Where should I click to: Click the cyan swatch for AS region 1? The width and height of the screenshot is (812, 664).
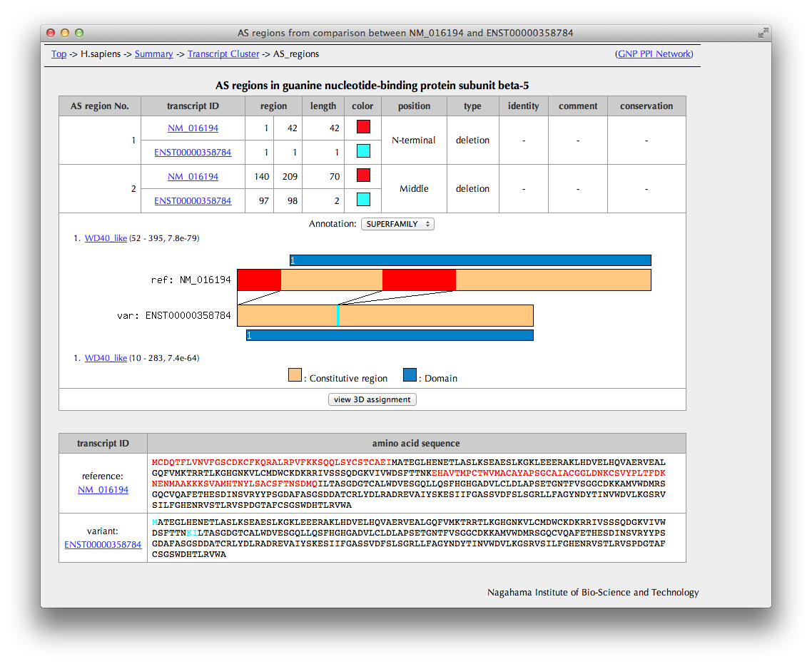pyautogui.click(x=363, y=151)
